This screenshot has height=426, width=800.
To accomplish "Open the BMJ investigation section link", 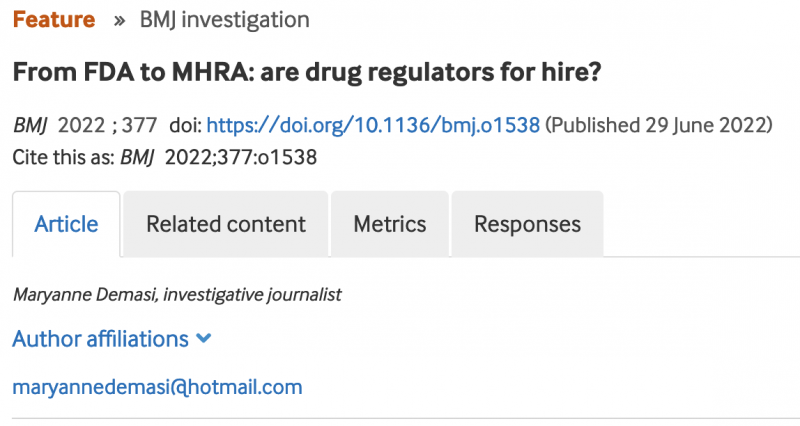I will pyautogui.click(x=223, y=19).
